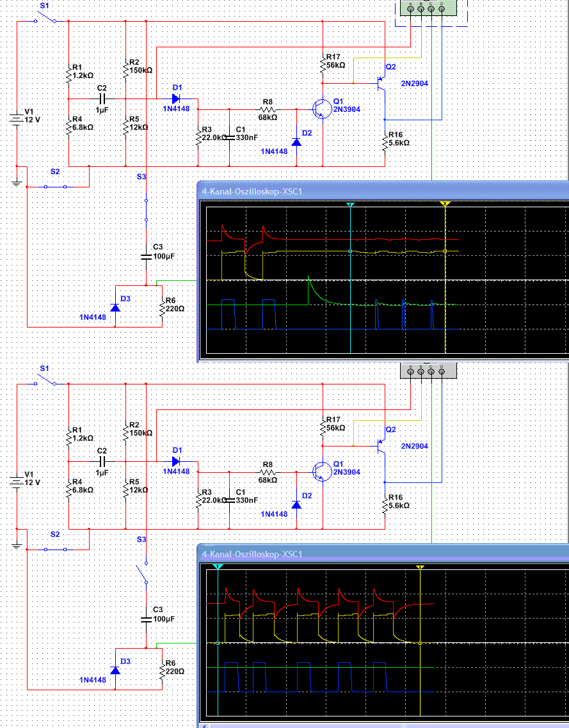Click the Q1 2N3904 transistor in upper circuit
569x728 pixels.
(x=321, y=109)
